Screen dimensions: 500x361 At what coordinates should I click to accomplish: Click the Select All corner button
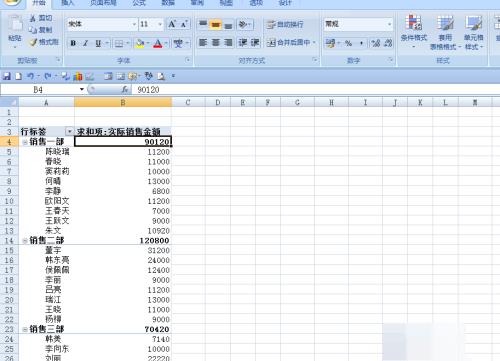pyautogui.click(x=9, y=102)
